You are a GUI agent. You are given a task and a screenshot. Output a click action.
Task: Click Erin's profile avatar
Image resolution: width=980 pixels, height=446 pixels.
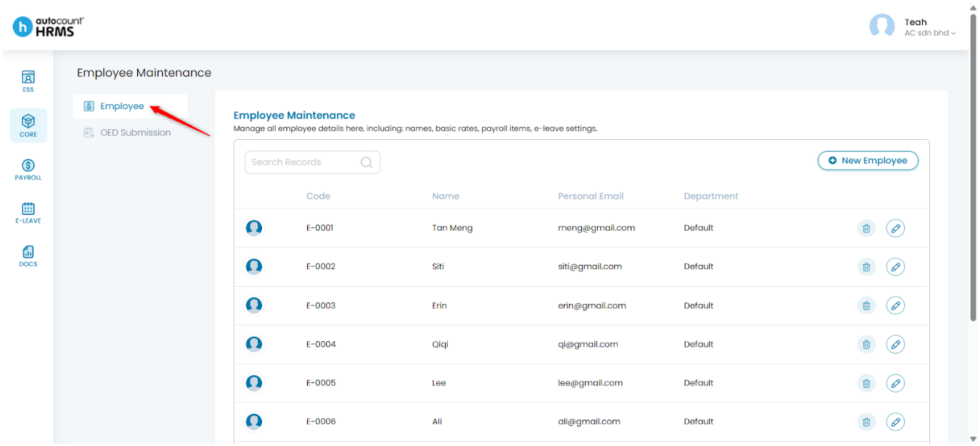[254, 305]
